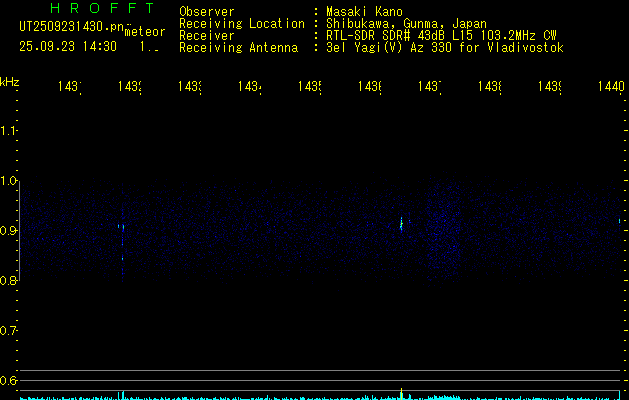Screen dimensions: 629x400
Task: Click the green HROFFT title
Action: tap(102, 8)
